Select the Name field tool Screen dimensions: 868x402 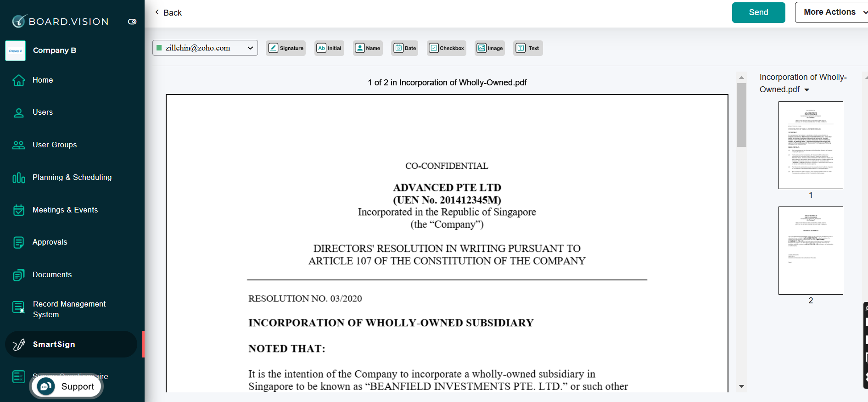point(368,48)
